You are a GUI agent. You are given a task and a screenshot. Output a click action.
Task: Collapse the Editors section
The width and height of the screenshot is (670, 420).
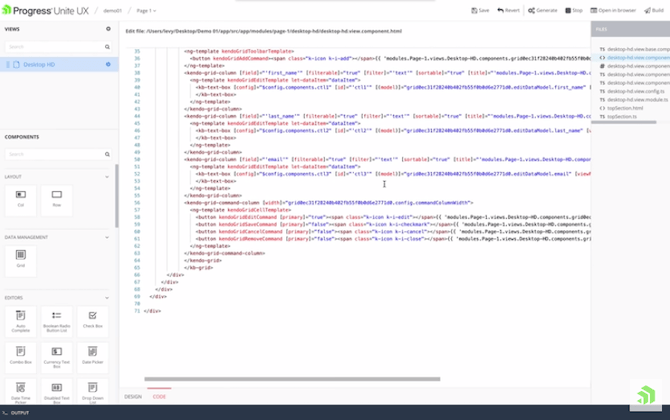tap(107, 298)
